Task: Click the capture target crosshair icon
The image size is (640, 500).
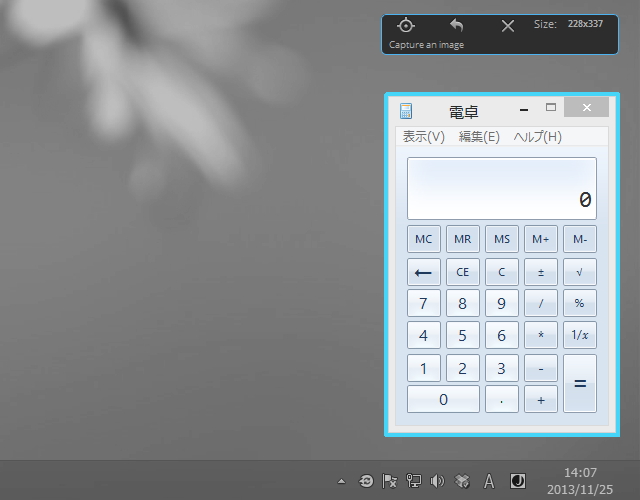Action: tap(406, 26)
